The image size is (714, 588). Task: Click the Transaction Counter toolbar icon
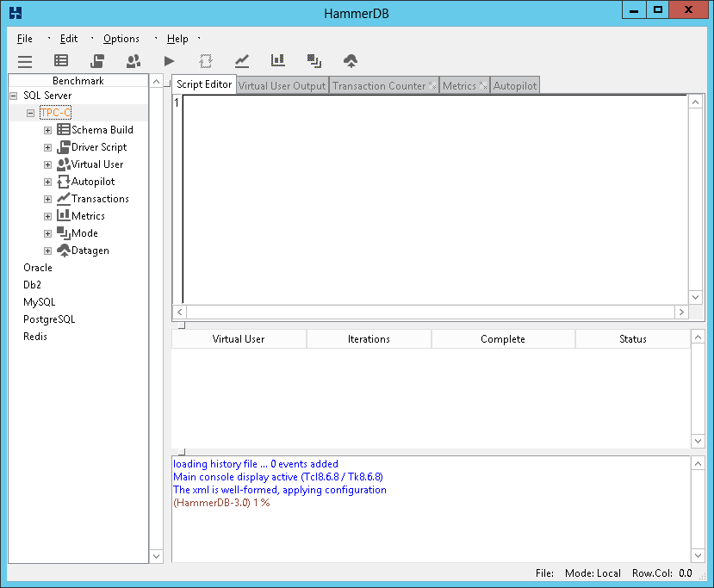point(242,61)
